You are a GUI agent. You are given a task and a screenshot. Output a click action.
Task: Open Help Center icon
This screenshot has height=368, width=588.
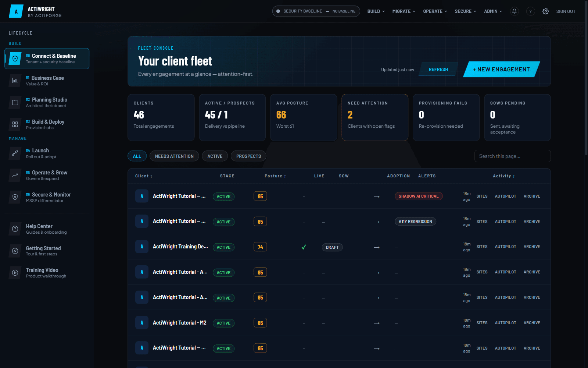coord(15,229)
